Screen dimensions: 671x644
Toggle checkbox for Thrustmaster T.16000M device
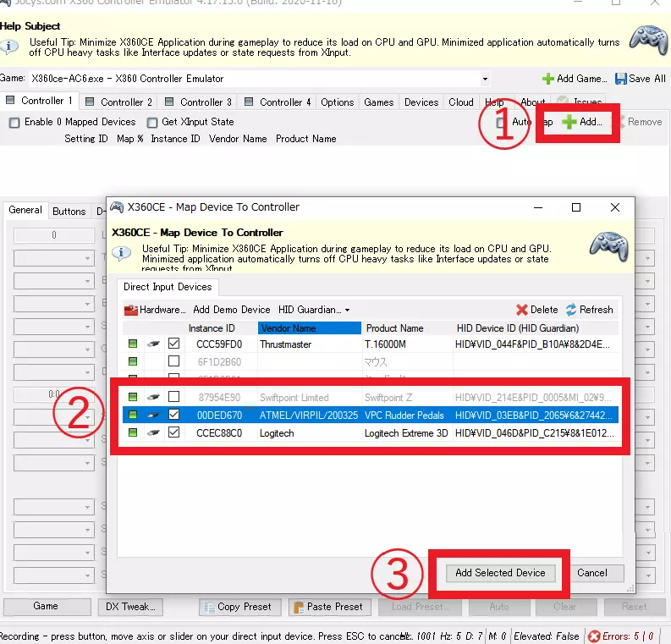(x=173, y=344)
